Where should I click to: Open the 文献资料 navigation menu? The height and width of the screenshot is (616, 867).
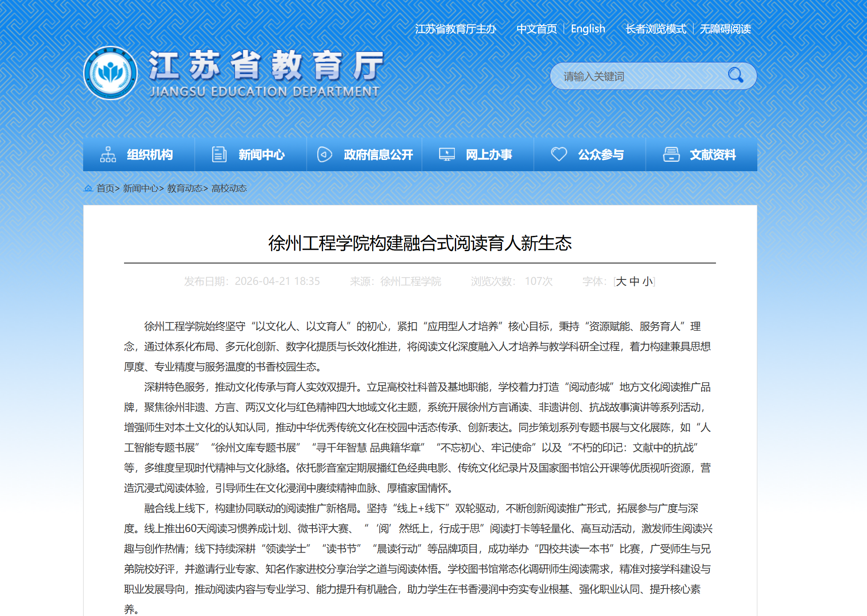tap(712, 155)
